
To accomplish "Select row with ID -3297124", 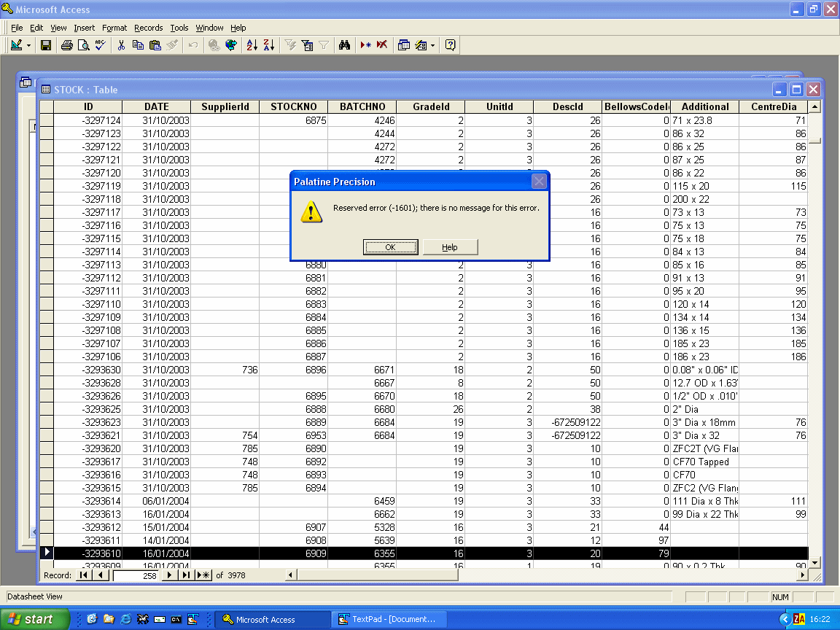I will [47, 120].
